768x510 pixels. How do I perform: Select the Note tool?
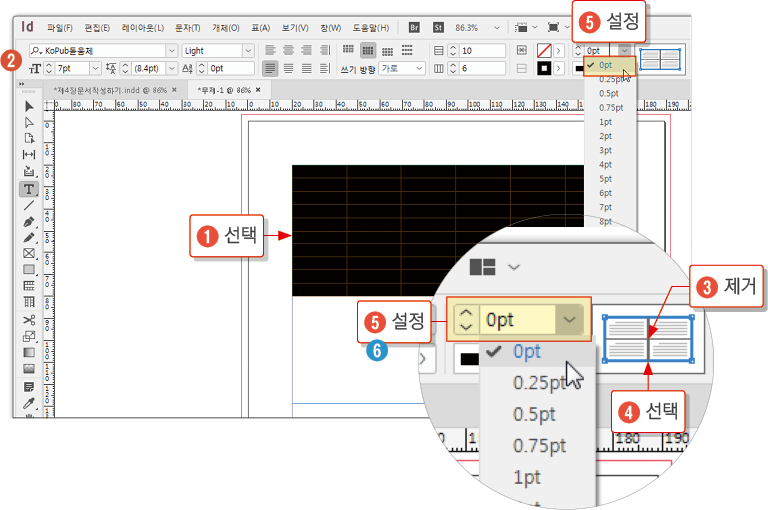click(x=29, y=387)
